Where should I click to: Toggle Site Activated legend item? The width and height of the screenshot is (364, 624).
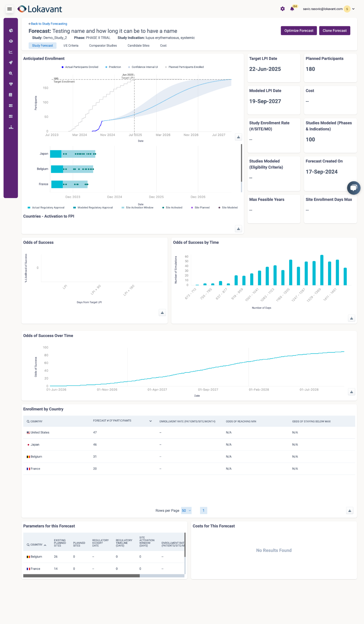[172, 207]
